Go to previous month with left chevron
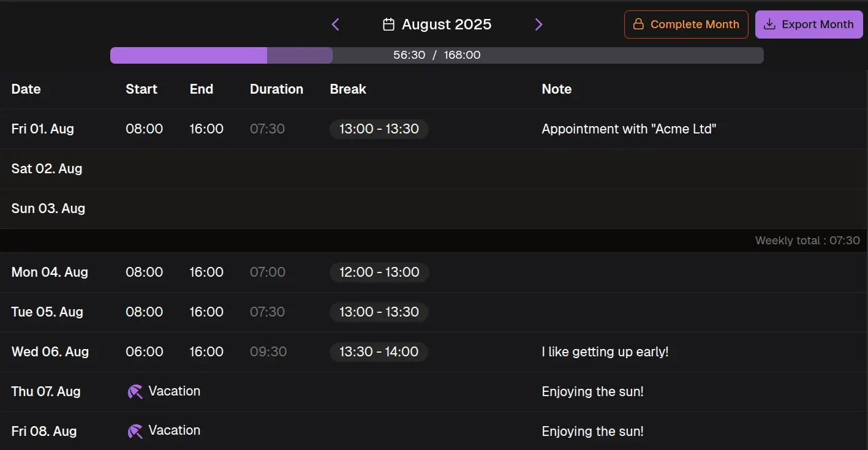This screenshot has width=868, height=450. [x=335, y=24]
